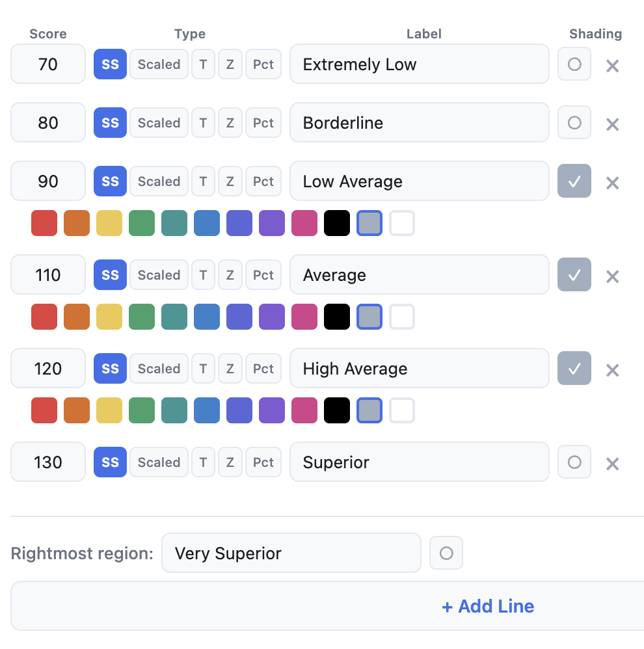644x649 pixels.
Task: Select the T type on the 130 line
Action: [203, 462]
